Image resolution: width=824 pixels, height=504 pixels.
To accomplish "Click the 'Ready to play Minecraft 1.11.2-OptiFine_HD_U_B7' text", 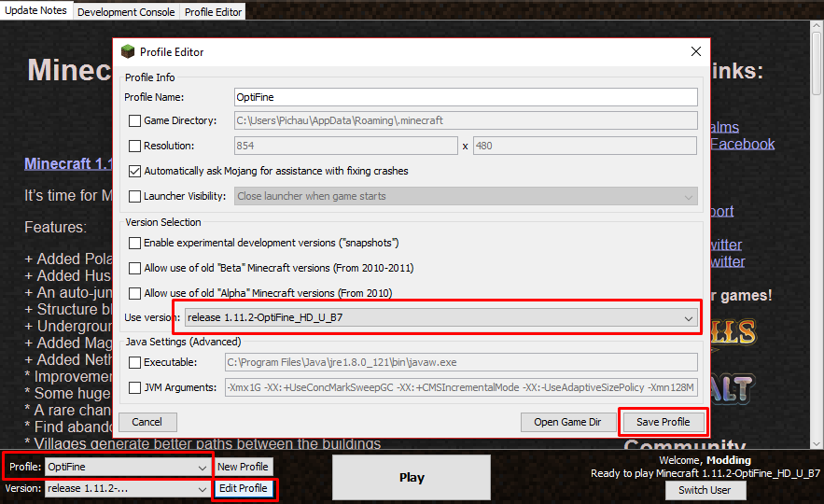I will (x=705, y=473).
